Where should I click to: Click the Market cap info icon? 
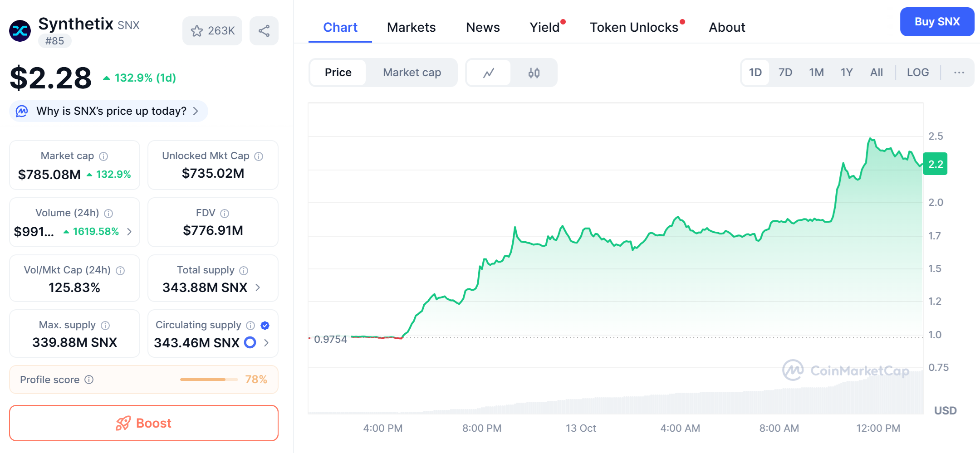[x=103, y=156]
